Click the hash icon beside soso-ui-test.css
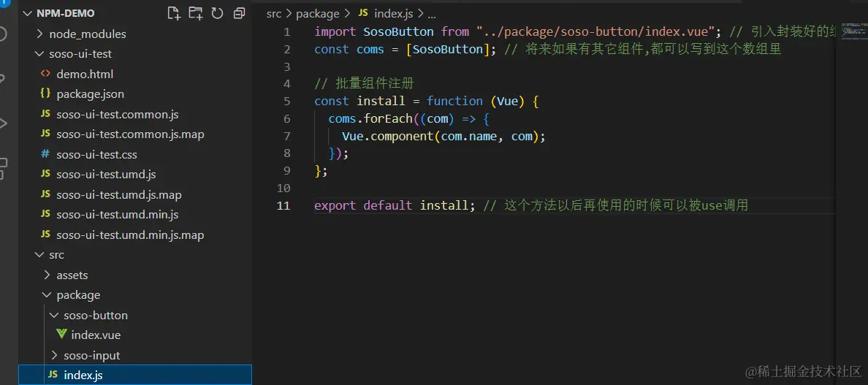Screen dimensions: 868x385 click(x=45, y=154)
